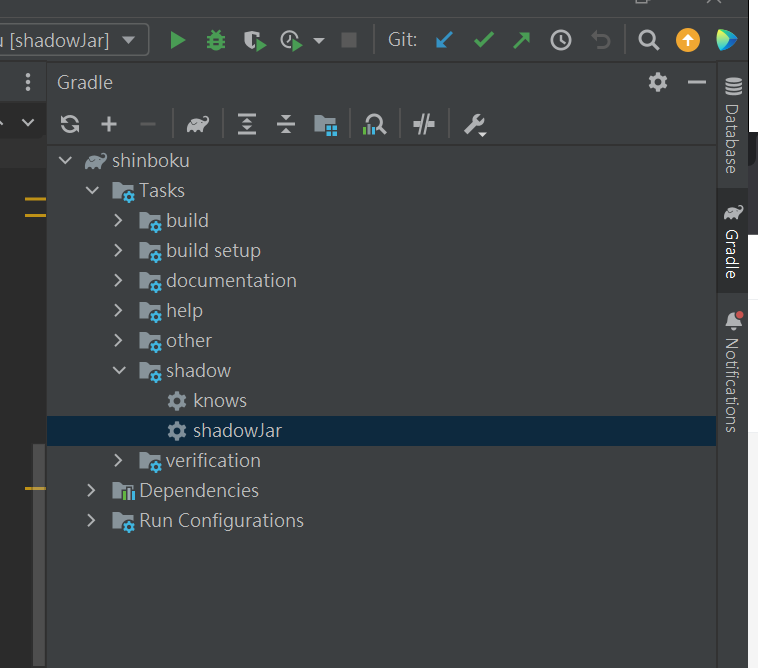Click the orange IDE update arrow icon

pyautogui.click(x=687, y=40)
